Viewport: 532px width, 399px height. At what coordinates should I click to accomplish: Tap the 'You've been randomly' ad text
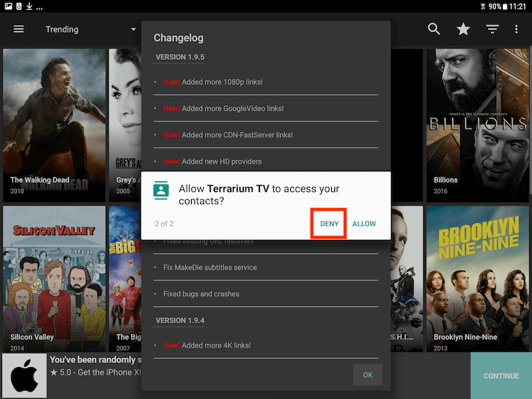96,360
